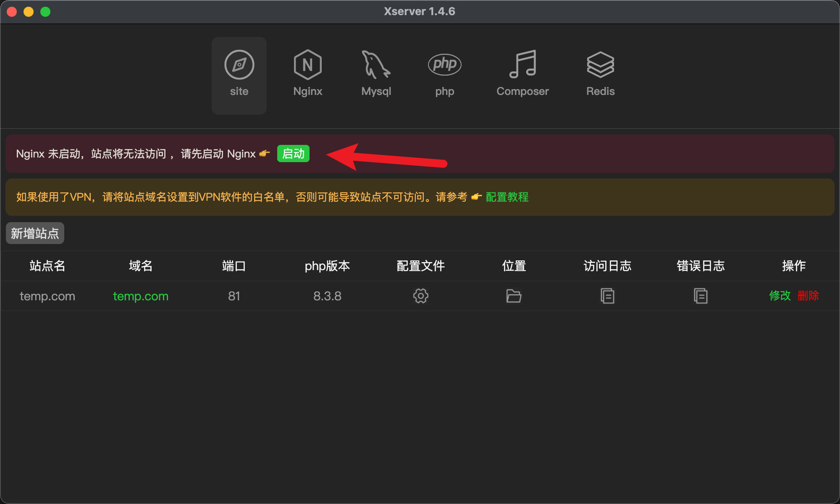Open the Redis layers icon
840x504 pixels.
click(x=600, y=65)
